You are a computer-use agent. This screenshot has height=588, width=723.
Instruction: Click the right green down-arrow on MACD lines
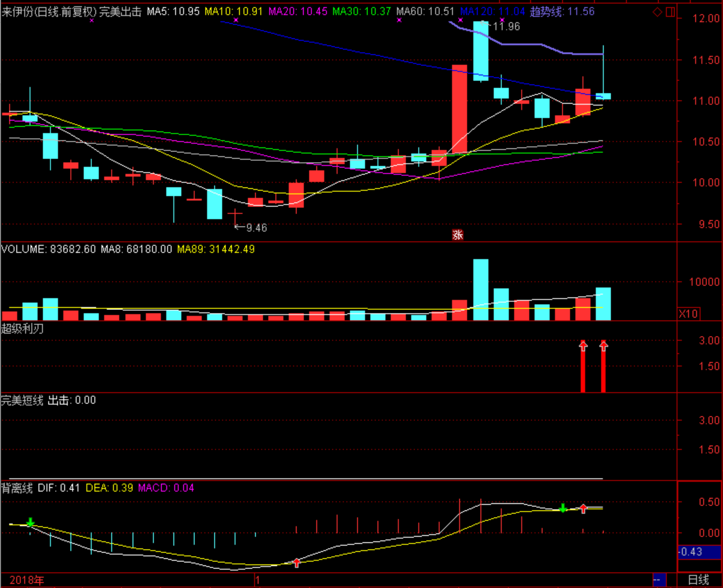click(563, 508)
